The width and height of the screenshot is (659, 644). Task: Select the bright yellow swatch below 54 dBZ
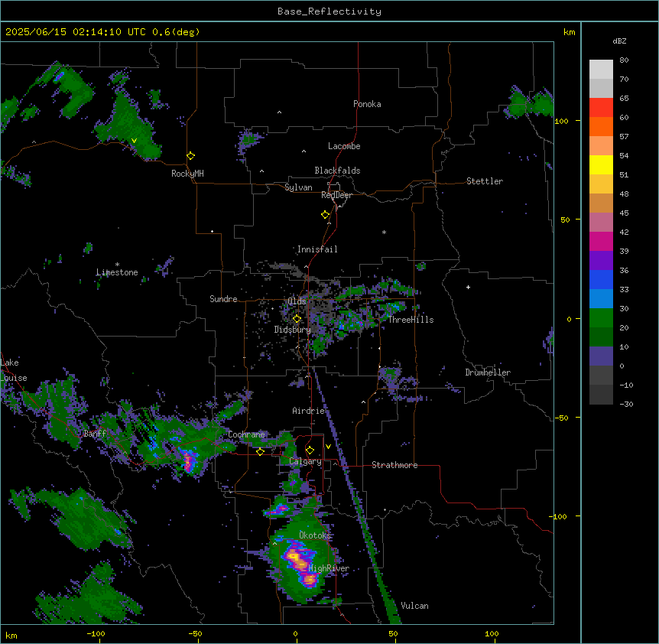601,164
